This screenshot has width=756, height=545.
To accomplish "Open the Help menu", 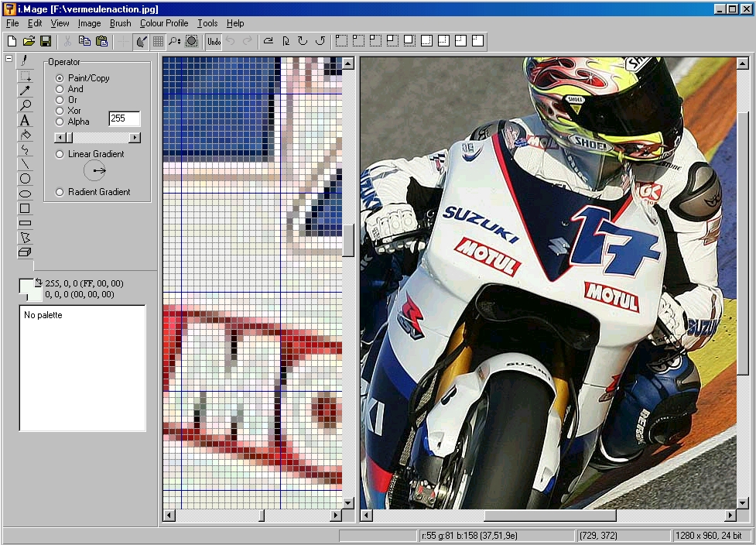I will pyautogui.click(x=235, y=23).
